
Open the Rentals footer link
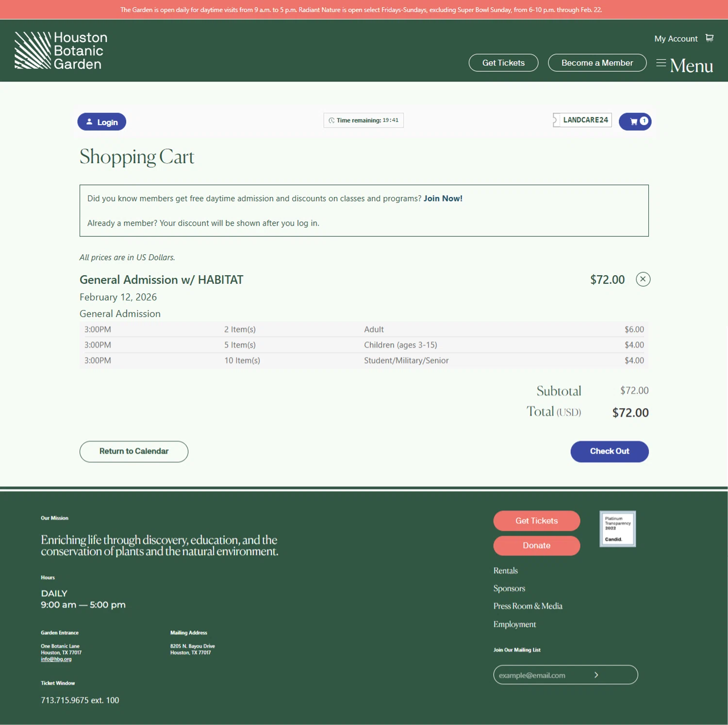[x=505, y=571]
